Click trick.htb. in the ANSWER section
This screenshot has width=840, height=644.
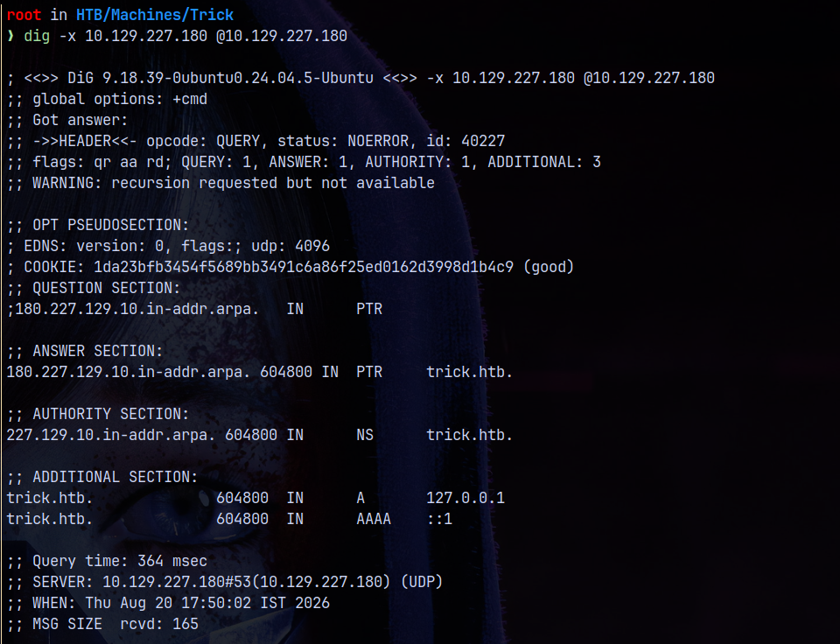coord(469,372)
